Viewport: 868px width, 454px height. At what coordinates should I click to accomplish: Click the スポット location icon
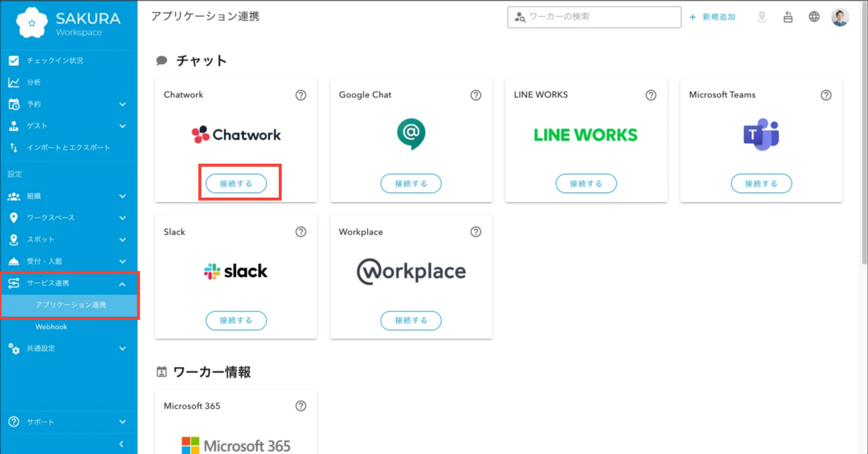pyautogui.click(x=13, y=239)
